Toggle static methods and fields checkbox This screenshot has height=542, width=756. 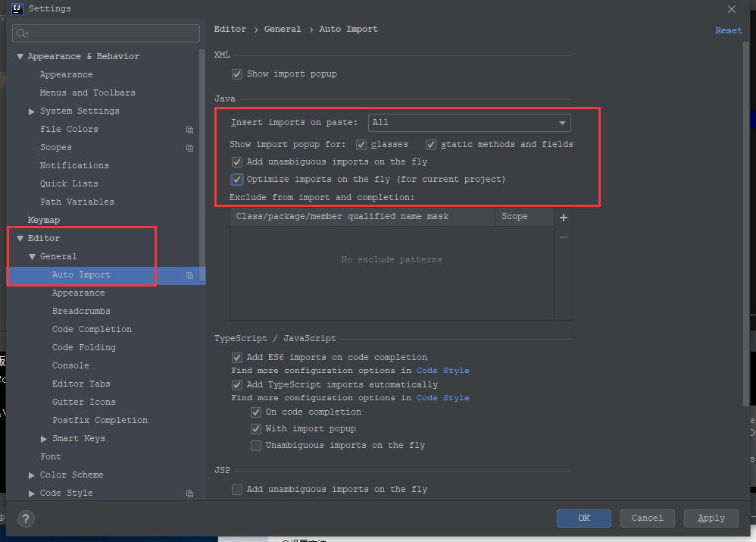tap(431, 145)
